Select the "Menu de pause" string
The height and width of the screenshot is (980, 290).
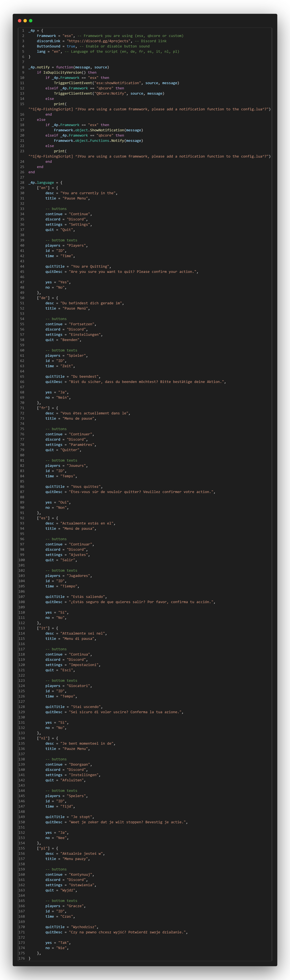tap(78, 419)
